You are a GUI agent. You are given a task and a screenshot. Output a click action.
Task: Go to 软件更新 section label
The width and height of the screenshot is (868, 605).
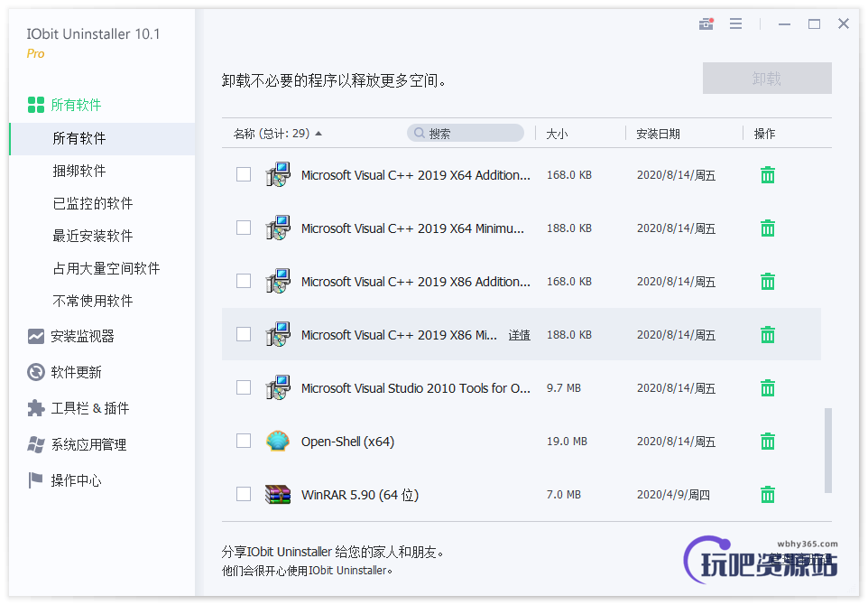(77, 372)
